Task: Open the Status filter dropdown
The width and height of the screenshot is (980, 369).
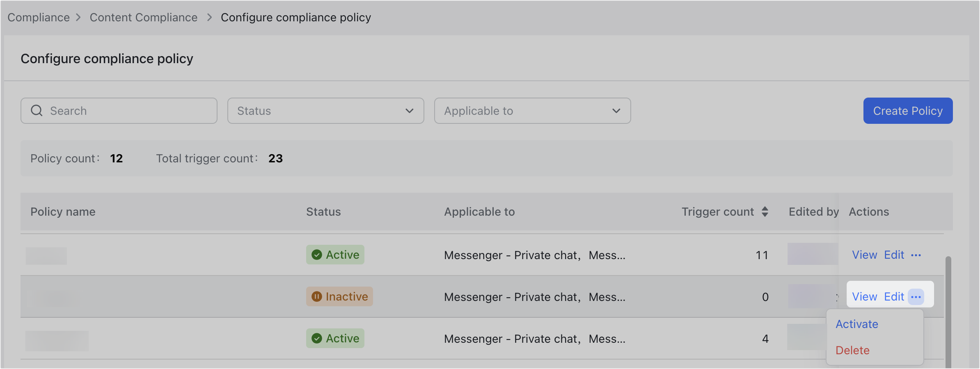Action: (x=325, y=111)
